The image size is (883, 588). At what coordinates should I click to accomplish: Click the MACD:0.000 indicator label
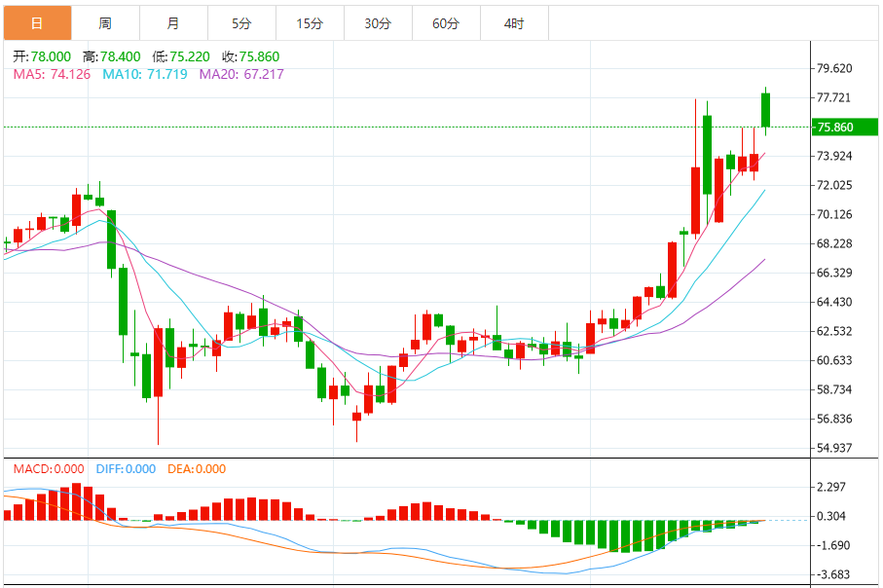point(49,468)
